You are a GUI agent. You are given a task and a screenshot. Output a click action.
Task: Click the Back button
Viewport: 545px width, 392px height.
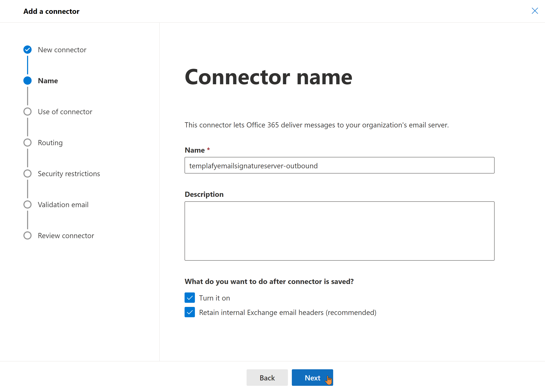pos(267,377)
